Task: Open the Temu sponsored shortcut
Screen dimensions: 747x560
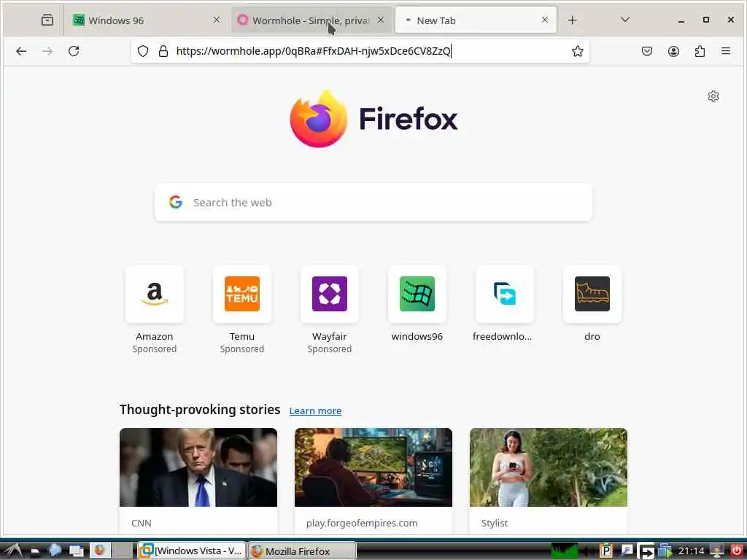Action: (x=242, y=309)
